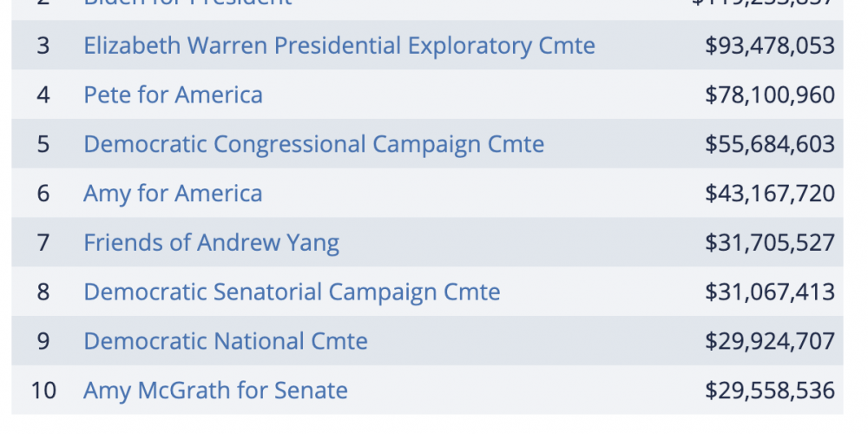868x434 pixels.
Task: Click rank number 3 in the table
Action: pyautogui.click(x=43, y=46)
